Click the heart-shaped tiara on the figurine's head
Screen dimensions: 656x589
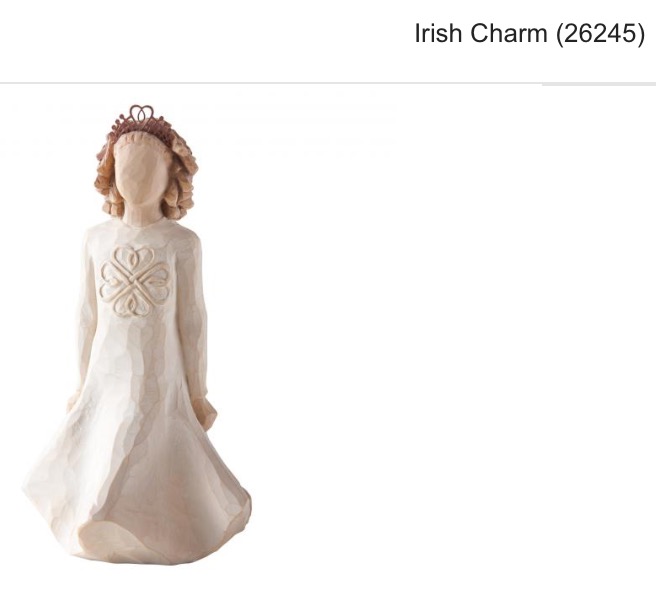coord(141,118)
